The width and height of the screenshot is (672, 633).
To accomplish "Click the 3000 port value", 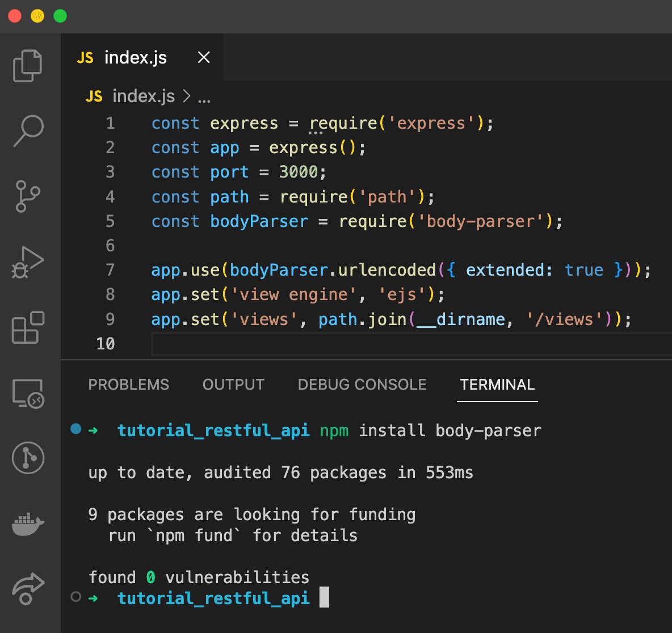I will click(x=299, y=172).
